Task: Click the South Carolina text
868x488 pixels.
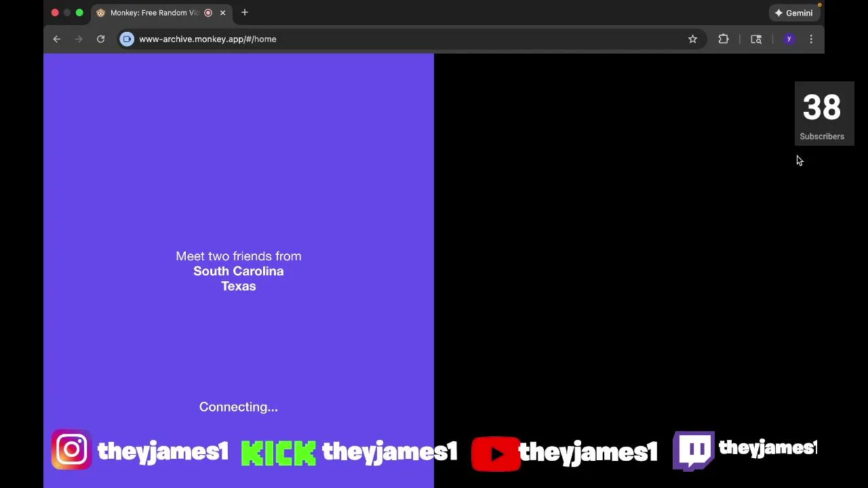Action: [239, 271]
